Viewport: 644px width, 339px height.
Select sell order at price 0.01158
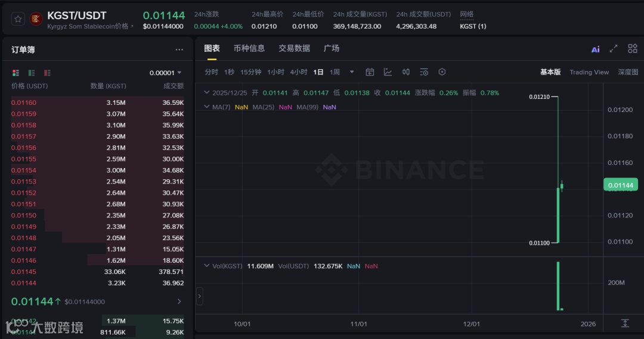[x=97, y=125]
